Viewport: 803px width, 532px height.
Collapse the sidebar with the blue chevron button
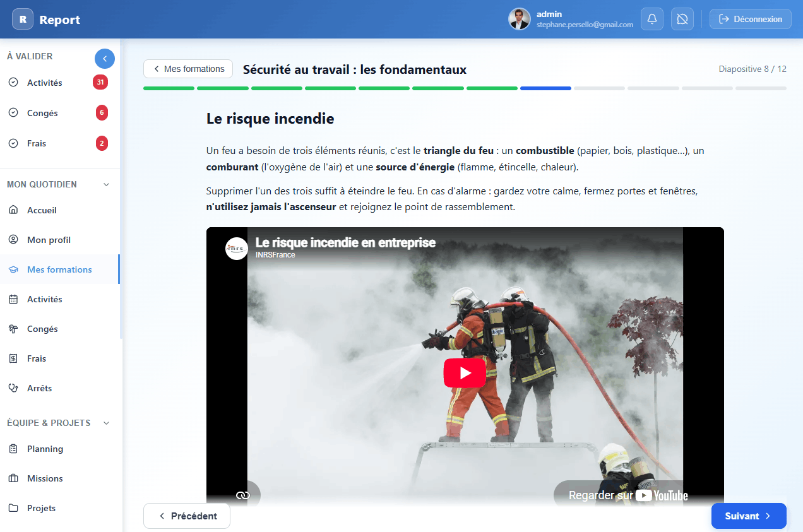(x=105, y=59)
